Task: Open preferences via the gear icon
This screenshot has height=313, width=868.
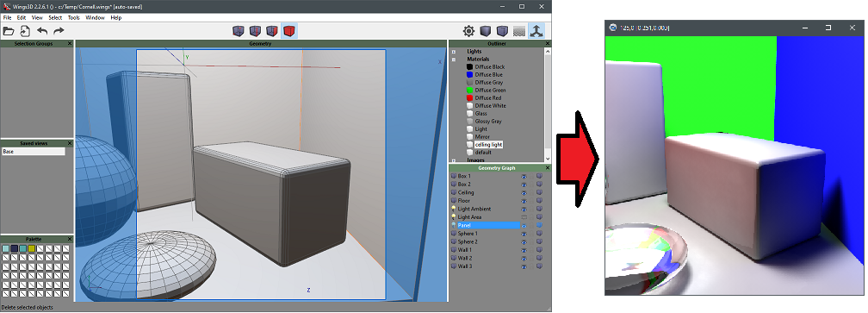Action: tap(468, 31)
